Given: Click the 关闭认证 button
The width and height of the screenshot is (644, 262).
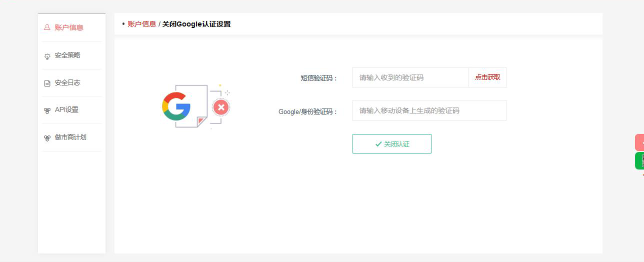Looking at the screenshot, I should [x=392, y=144].
